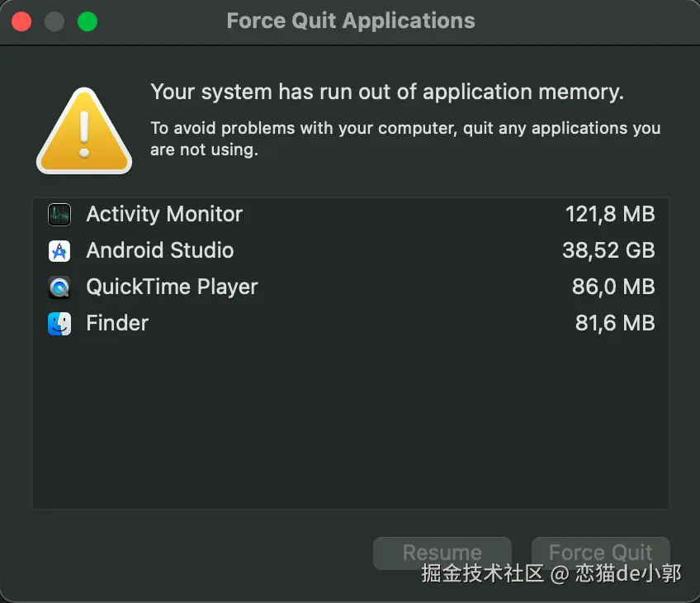Click the Android Studio app icon
Viewport: 700px width, 603px height.
59,251
